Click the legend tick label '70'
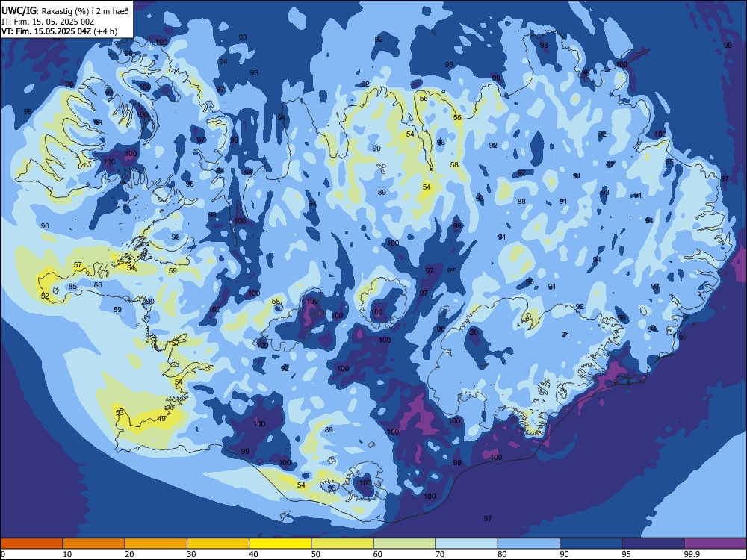 (x=440, y=554)
